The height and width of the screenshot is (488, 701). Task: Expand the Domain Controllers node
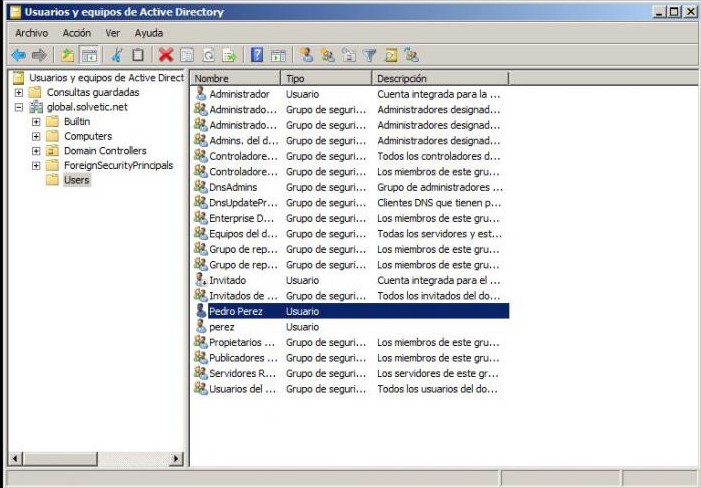tap(36, 151)
